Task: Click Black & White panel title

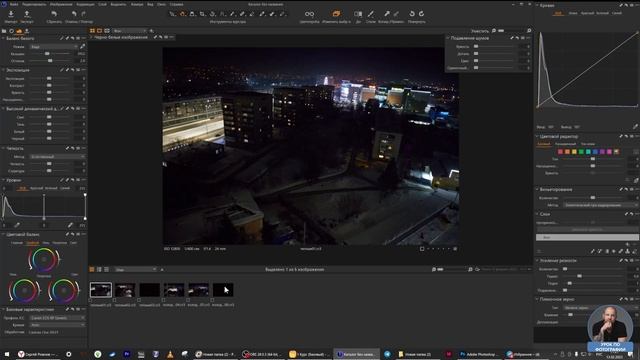Action: pyautogui.click(x=121, y=37)
